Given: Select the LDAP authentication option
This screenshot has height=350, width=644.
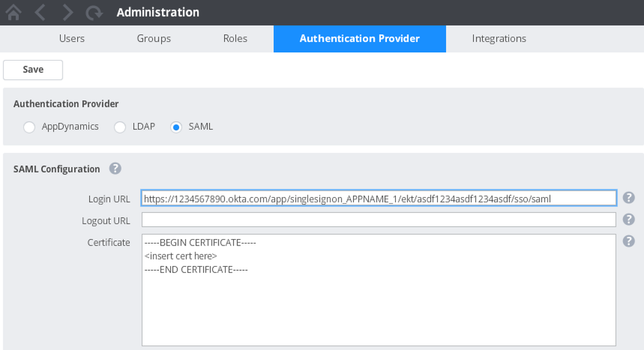Looking at the screenshot, I should [x=120, y=128].
